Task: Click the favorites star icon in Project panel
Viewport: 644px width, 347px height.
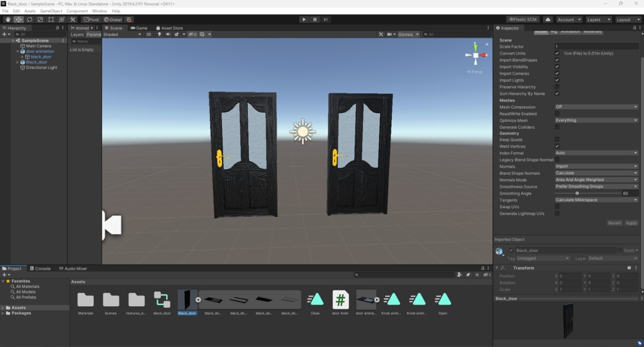Action: pyautogui.click(x=477, y=275)
